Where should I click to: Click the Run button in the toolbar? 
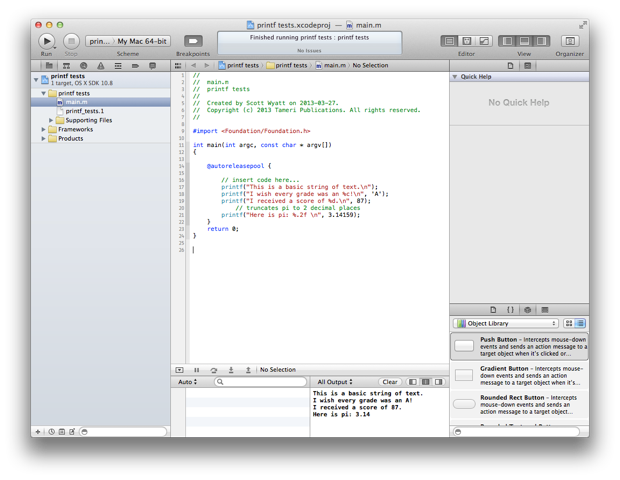[x=47, y=40]
